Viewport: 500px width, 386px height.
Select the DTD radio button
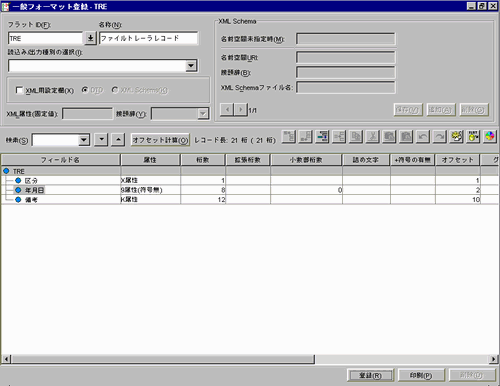click(x=85, y=90)
